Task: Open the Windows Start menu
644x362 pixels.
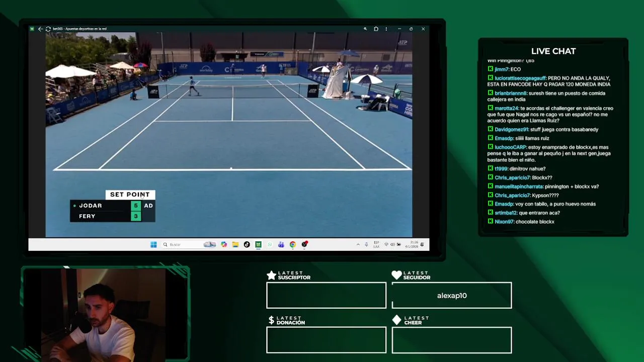Action: pyautogui.click(x=153, y=244)
